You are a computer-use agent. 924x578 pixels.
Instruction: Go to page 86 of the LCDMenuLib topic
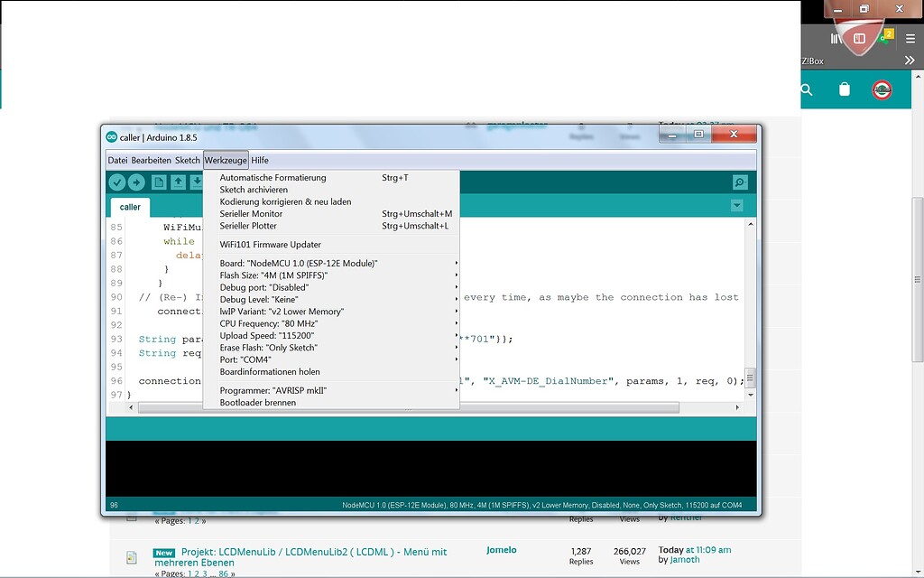point(224,573)
